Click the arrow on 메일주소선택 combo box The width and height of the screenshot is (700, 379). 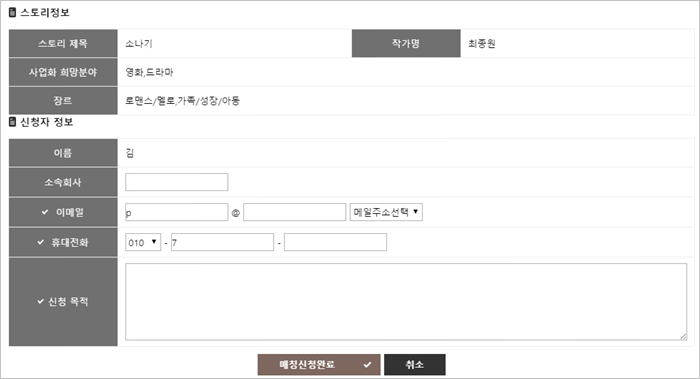(x=416, y=212)
